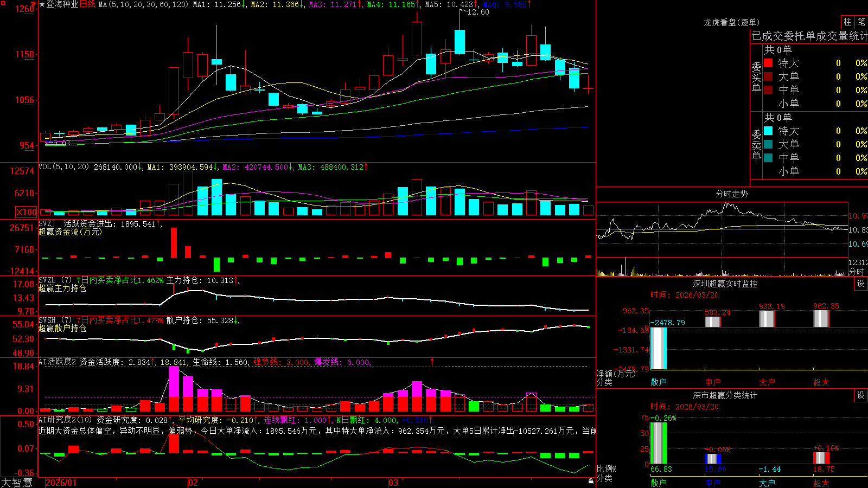Click the star icon before 登海种业
The width and height of the screenshot is (868, 488).
pyautogui.click(x=42, y=4)
